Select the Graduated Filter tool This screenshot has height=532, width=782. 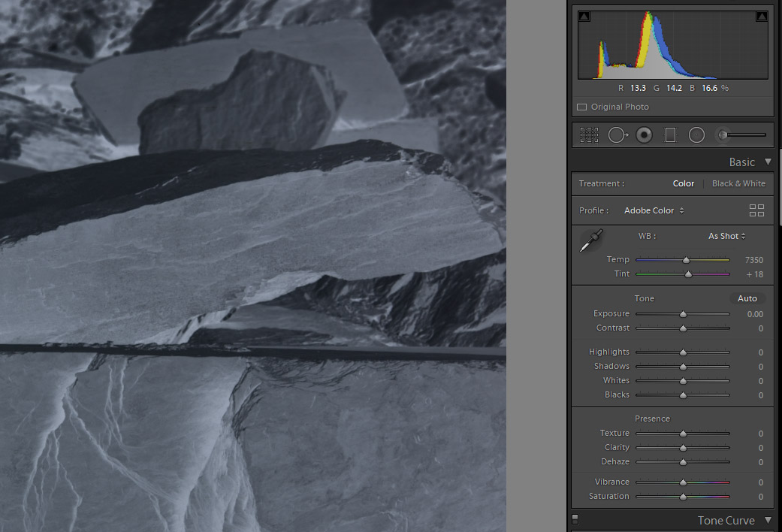670,135
